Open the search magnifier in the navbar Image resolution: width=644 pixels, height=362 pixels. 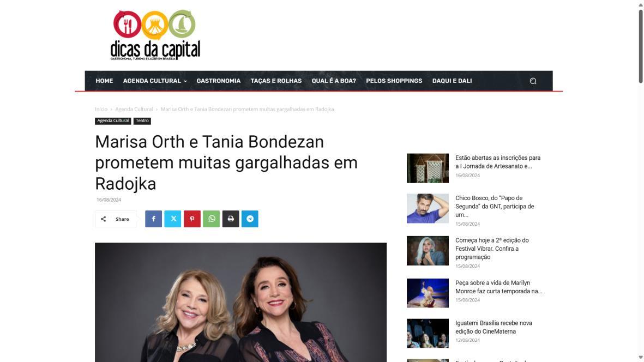point(533,81)
